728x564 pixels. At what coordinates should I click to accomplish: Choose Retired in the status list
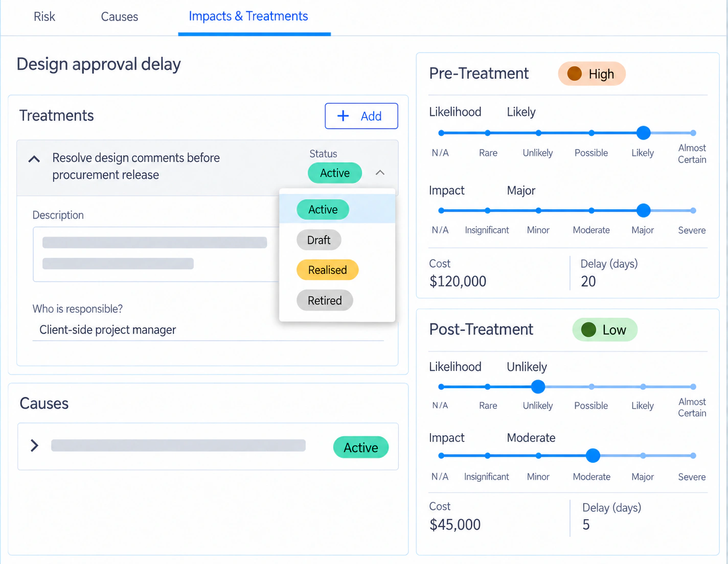[x=325, y=300]
